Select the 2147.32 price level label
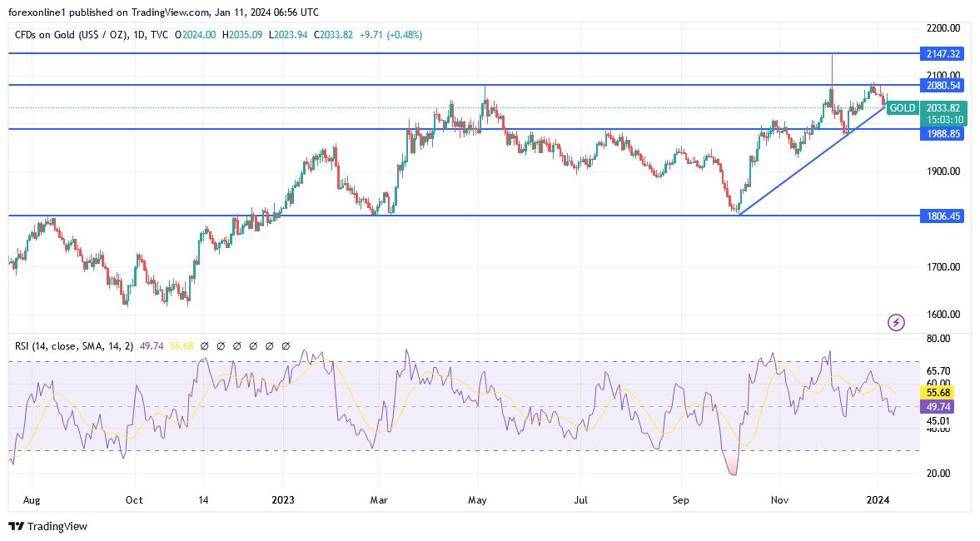The image size is (980, 541). click(943, 54)
